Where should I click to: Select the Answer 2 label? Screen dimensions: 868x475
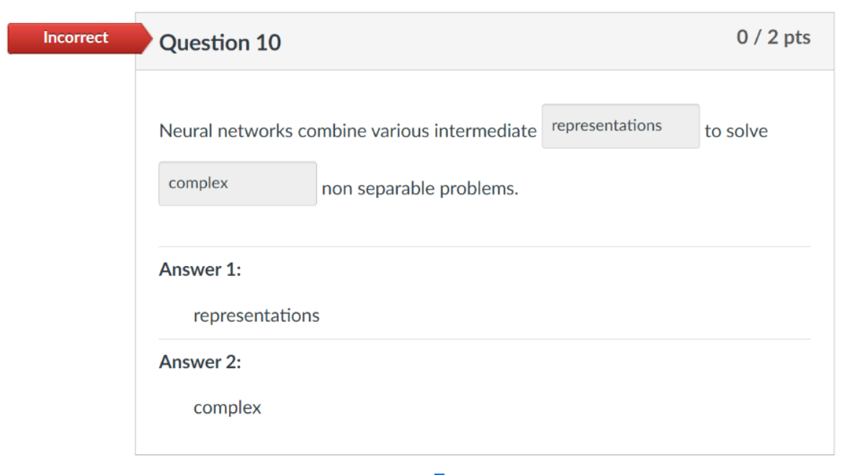[200, 361]
